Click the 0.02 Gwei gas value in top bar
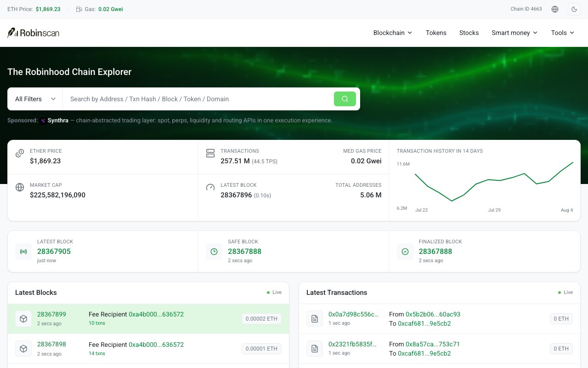This screenshot has width=588, height=368. [111, 9]
